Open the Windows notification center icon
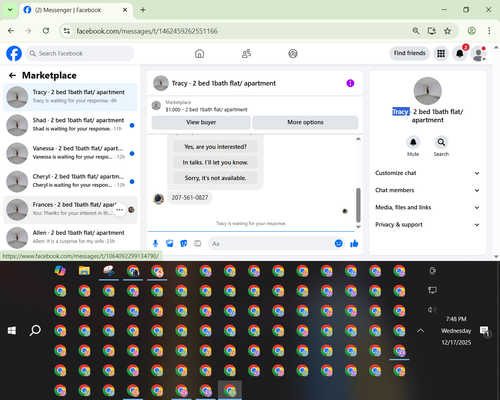 tap(484, 331)
